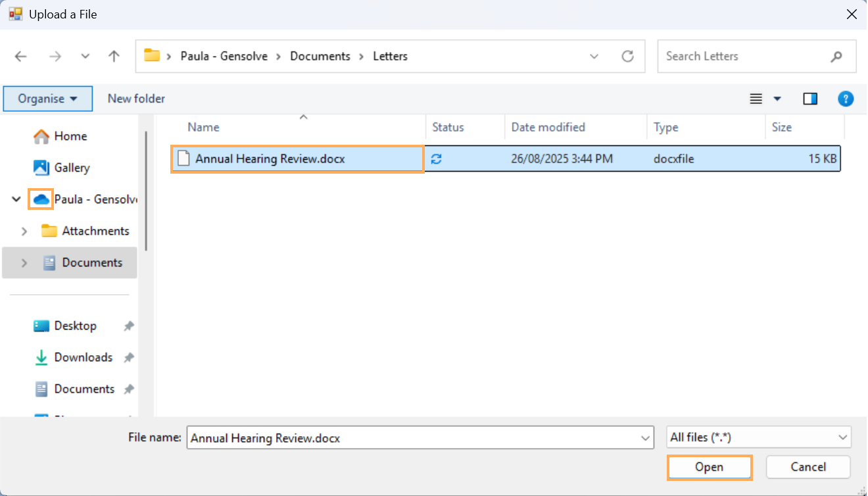868x496 pixels.
Task: Open the view options dropdown arrow
Action: (x=777, y=99)
